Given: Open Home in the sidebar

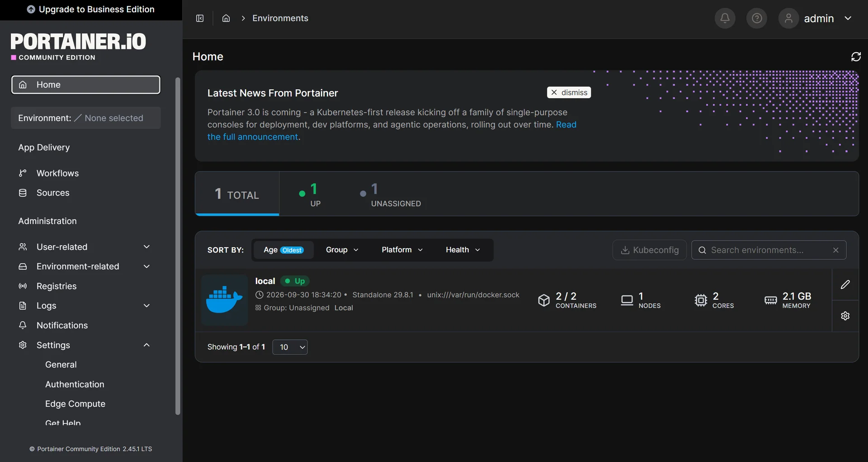Looking at the screenshot, I should 86,85.
